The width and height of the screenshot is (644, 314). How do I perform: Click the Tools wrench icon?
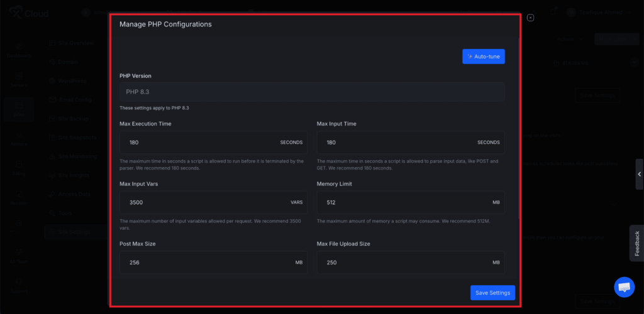pos(53,214)
